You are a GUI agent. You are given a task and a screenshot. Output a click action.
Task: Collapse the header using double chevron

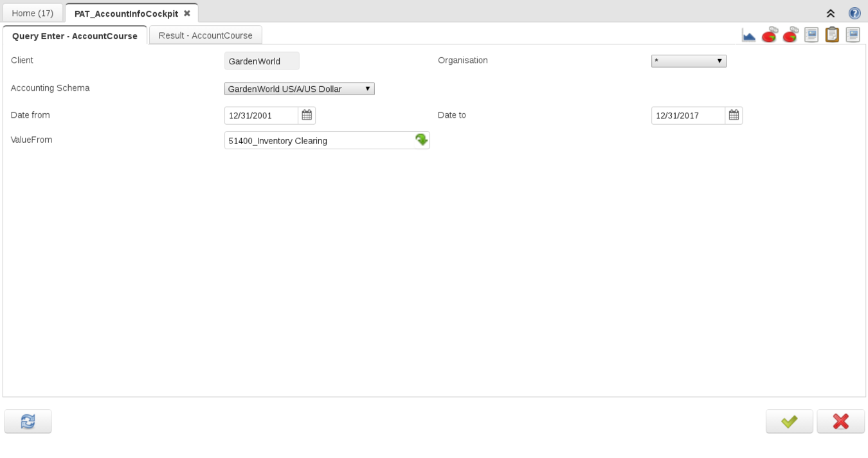[831, 13]
